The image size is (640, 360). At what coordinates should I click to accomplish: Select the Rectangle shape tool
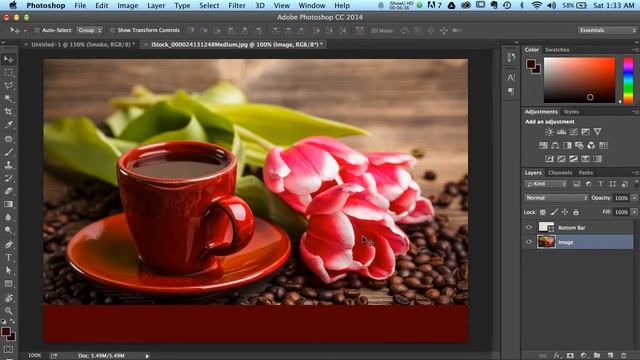tap(8, 283)
